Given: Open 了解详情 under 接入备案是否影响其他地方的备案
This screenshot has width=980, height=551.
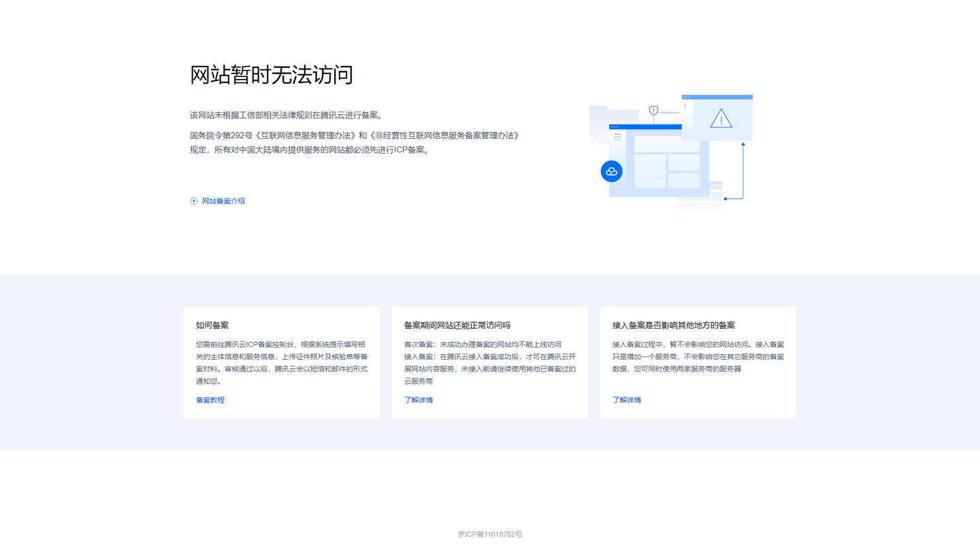Looking at the screenshot, I should tap(627, 400).
